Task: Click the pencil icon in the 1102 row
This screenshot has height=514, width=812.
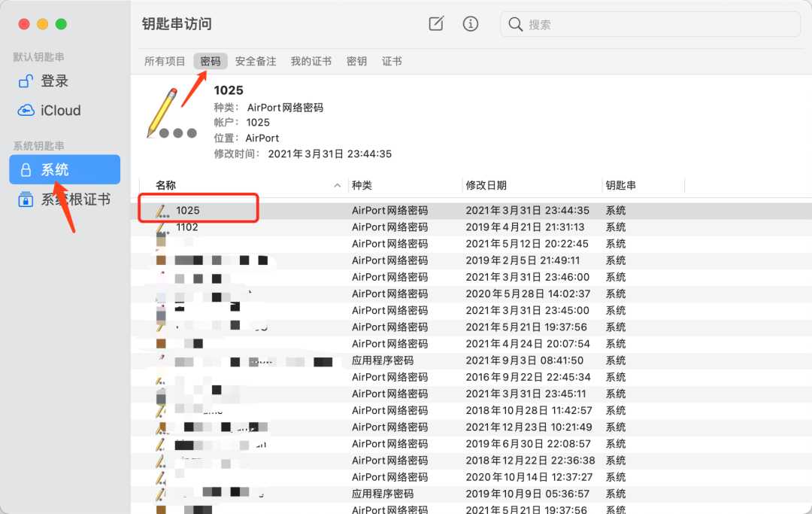Action: coord(162,227)
